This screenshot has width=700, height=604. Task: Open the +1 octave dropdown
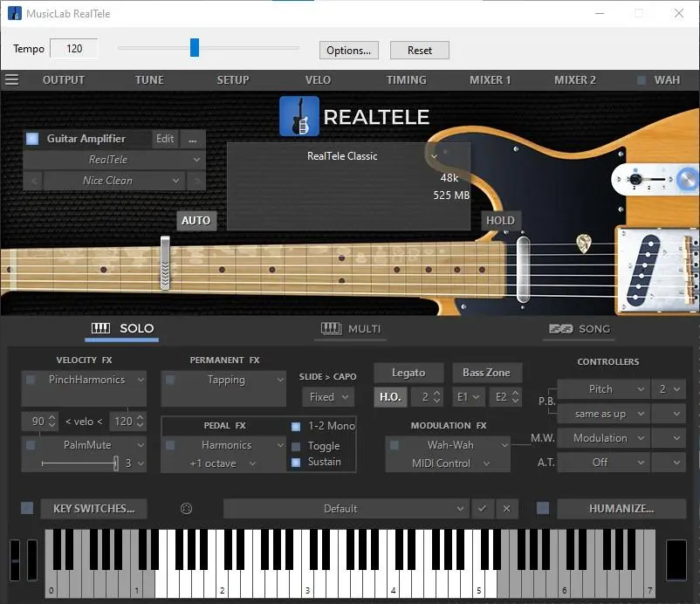[223, 463]
